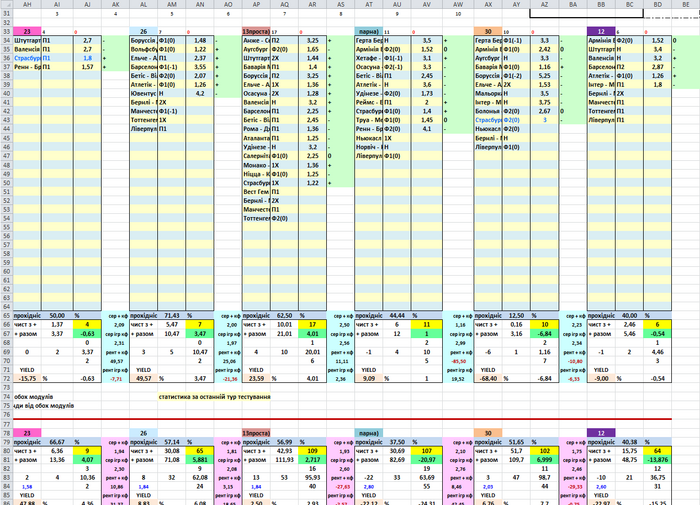
Task: Select column header BB
Action: tap(601, 4)
